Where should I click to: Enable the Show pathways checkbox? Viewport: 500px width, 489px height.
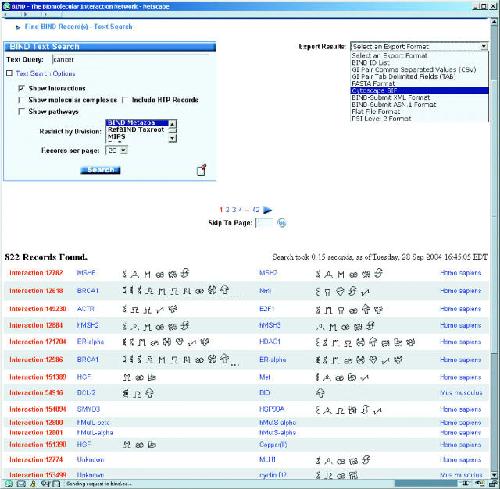pyautogui.click(x=21, y=111)
